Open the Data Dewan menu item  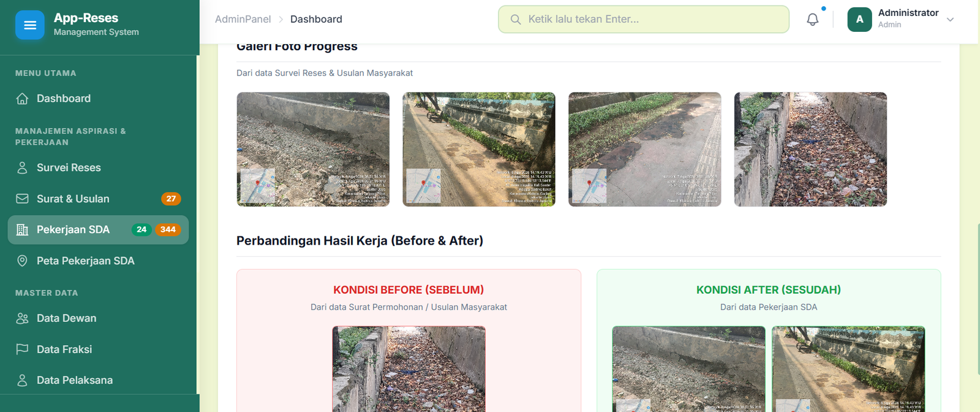98,318
